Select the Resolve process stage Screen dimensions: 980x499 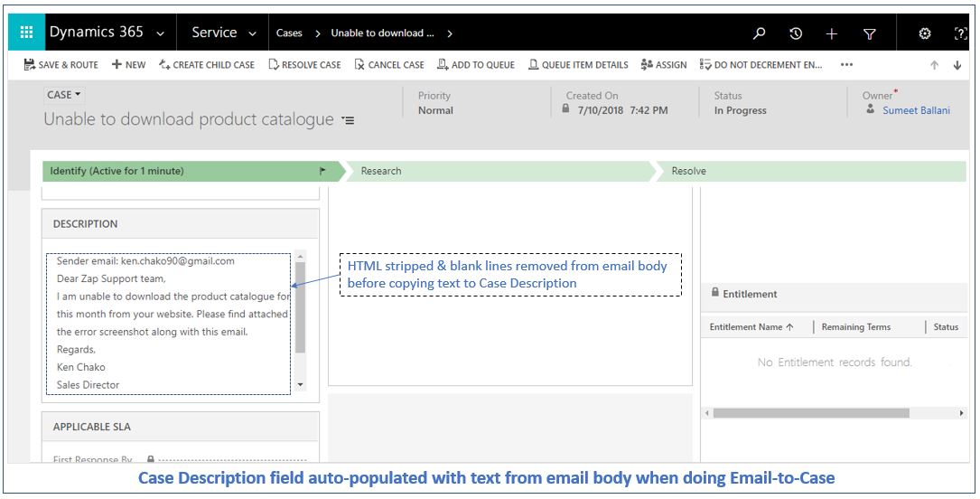[x=688, y=171]
